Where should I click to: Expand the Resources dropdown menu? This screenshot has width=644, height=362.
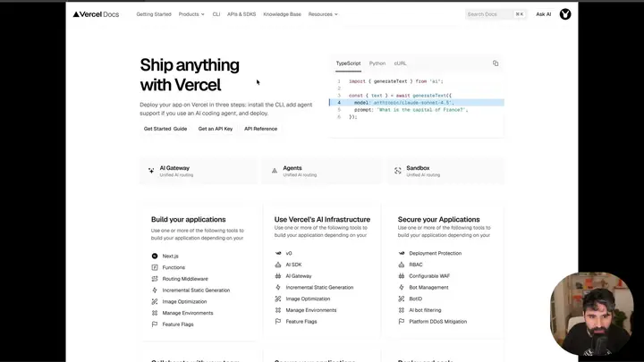pos(323,14)
